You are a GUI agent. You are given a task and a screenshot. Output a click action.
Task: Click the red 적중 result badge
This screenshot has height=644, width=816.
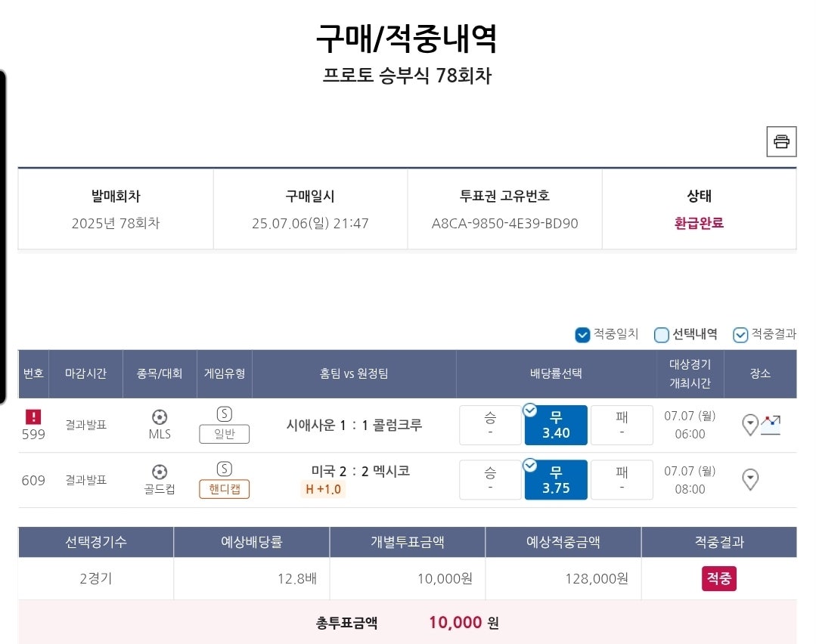click(718, 578)
